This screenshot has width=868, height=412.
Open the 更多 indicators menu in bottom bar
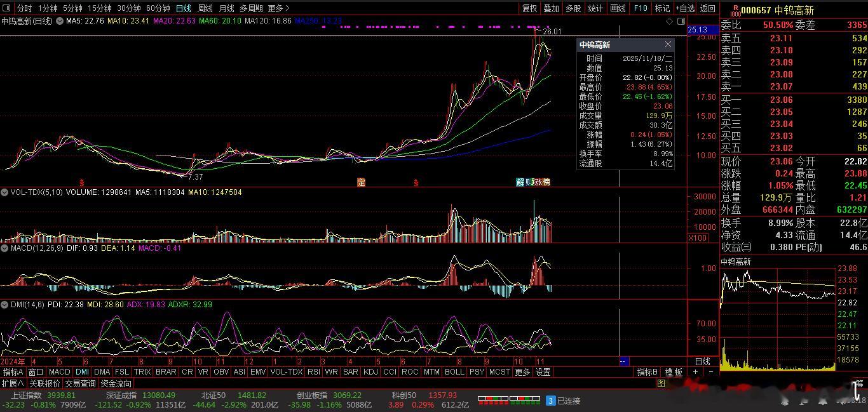click(x=522, y=372)
